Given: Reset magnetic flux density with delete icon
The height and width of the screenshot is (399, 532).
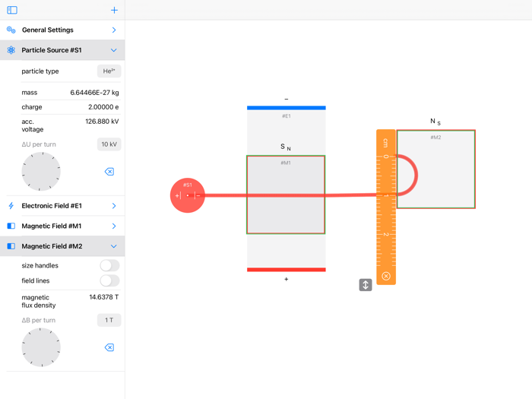Looking at the screenshot, I should pos(109,347).
